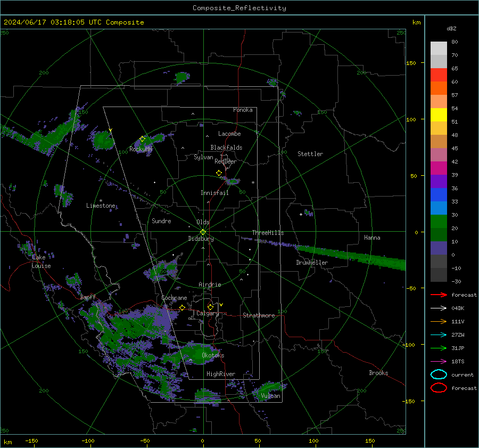
Task: Select the purple swatch in dBZ scale
Action: (x=439, y=181)
